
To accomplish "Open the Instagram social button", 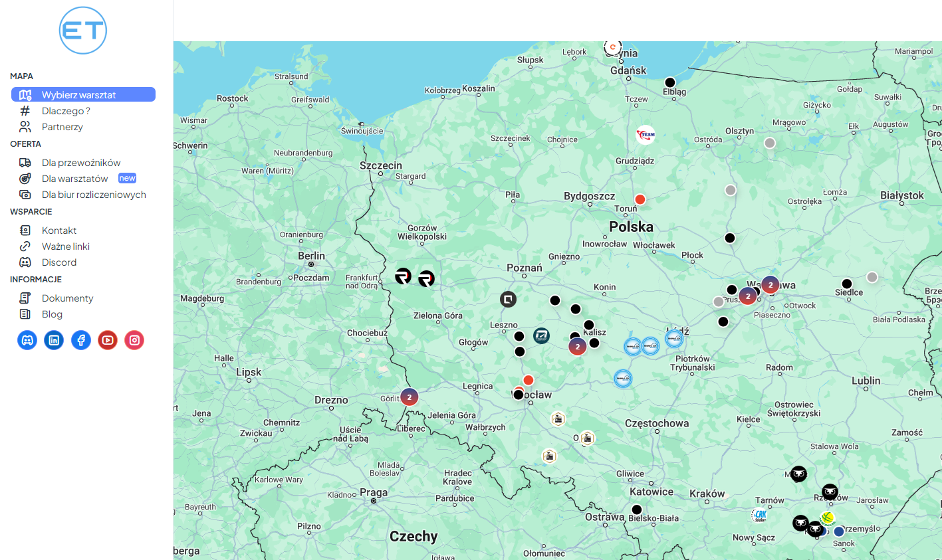I will [134, 340].
